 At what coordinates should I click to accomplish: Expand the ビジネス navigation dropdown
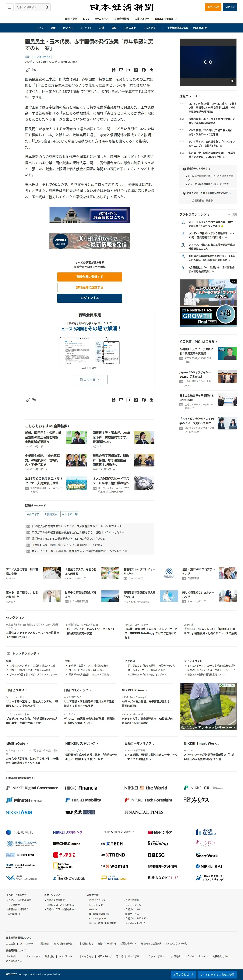(69, 28)
